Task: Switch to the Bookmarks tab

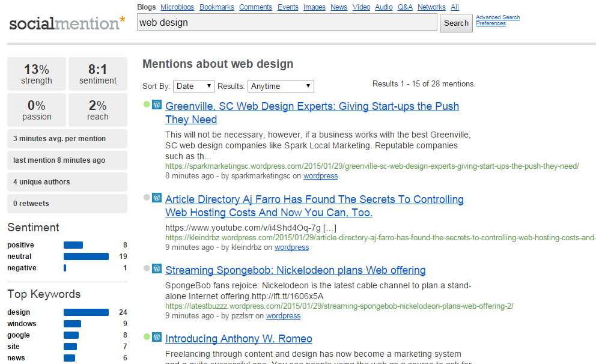Action: [217, 7]
